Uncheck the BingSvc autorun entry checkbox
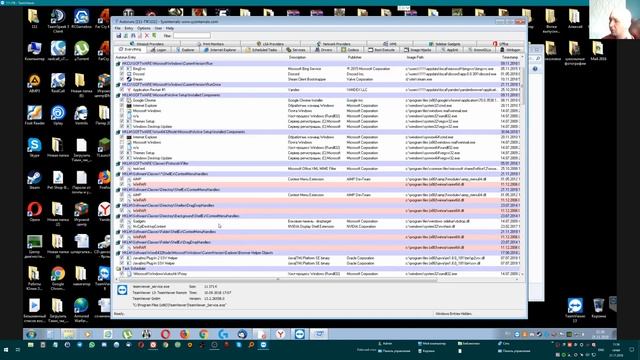 [x=122, y=69]
